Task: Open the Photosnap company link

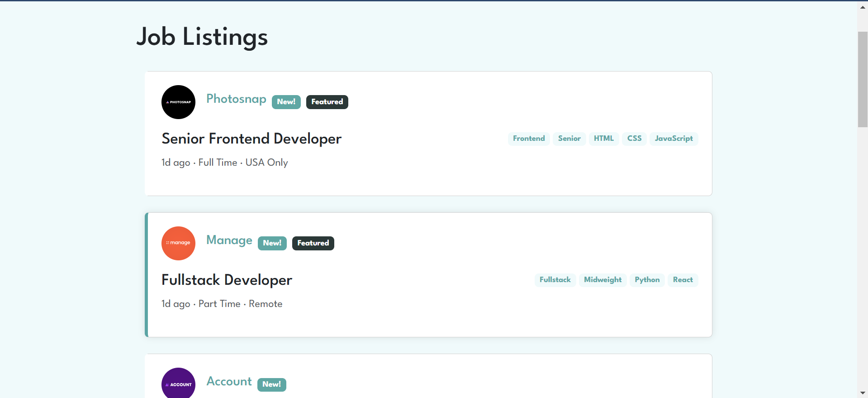Action: (236, 99)
